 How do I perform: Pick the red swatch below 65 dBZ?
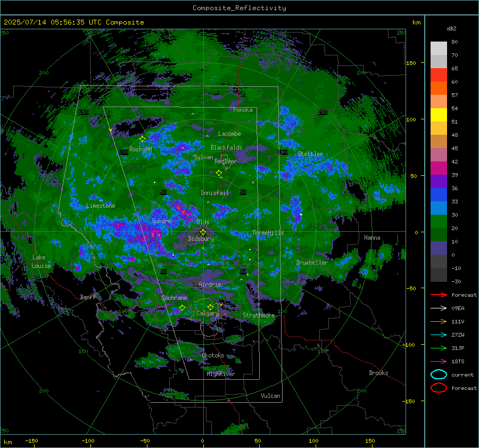coord(439,75)
